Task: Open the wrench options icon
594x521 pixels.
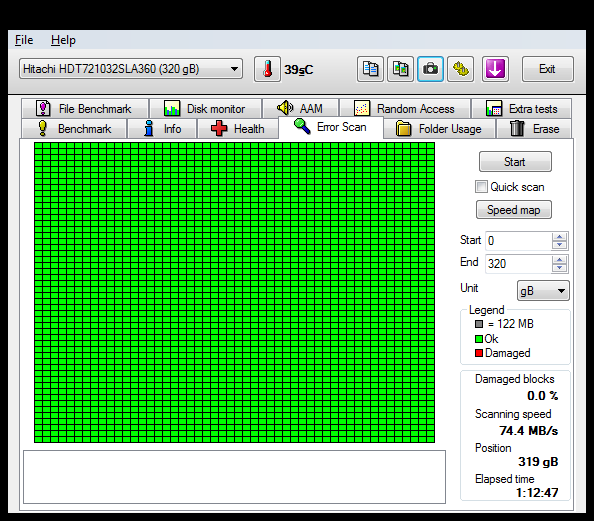Action: [460, 69]
